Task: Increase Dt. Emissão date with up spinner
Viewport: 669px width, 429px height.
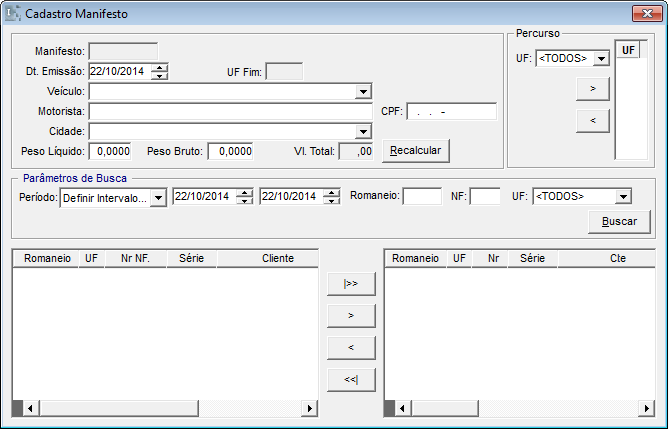Action: pyautogui.click(x=159, y=67)
